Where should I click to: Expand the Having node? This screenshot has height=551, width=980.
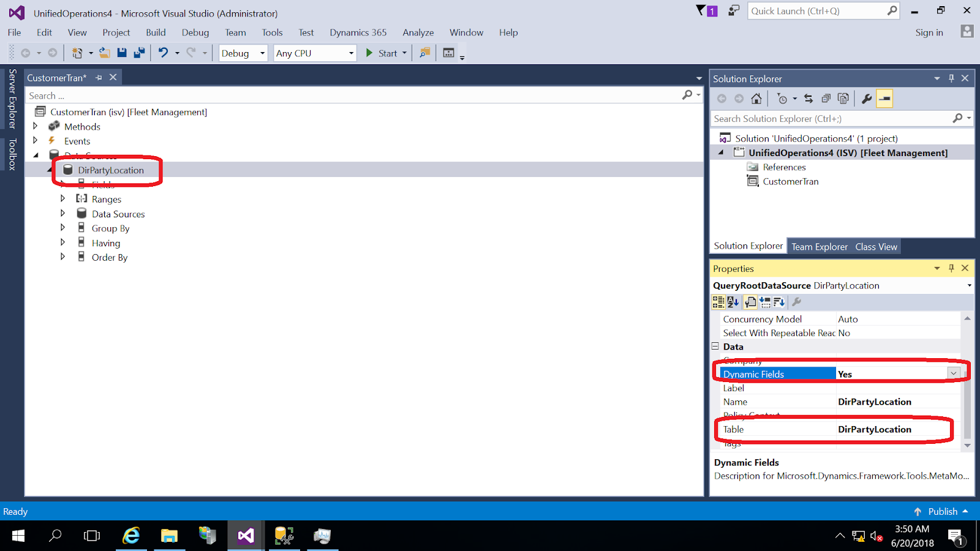pyautogui.click(x=62, y=242)
